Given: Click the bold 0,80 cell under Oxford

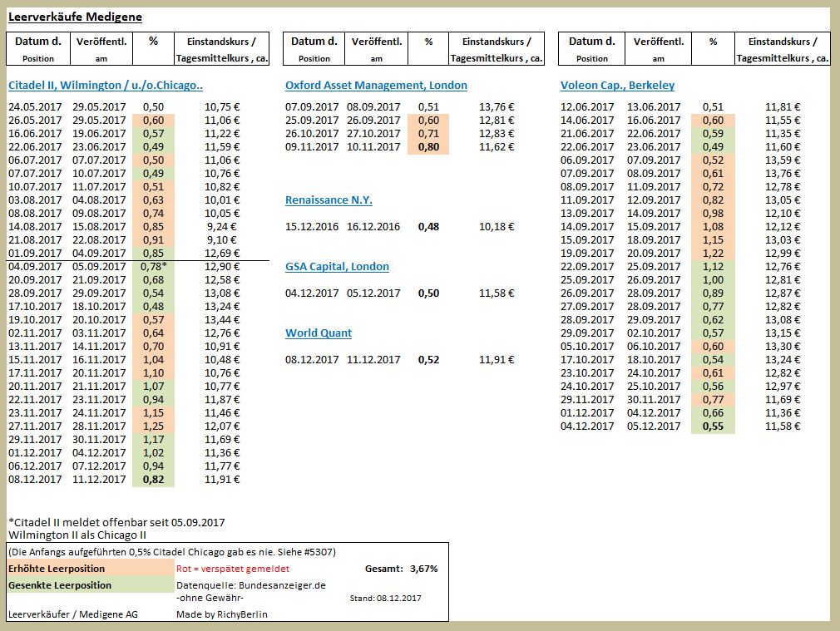Looking at the screenshot, I should tap(429, 146).
